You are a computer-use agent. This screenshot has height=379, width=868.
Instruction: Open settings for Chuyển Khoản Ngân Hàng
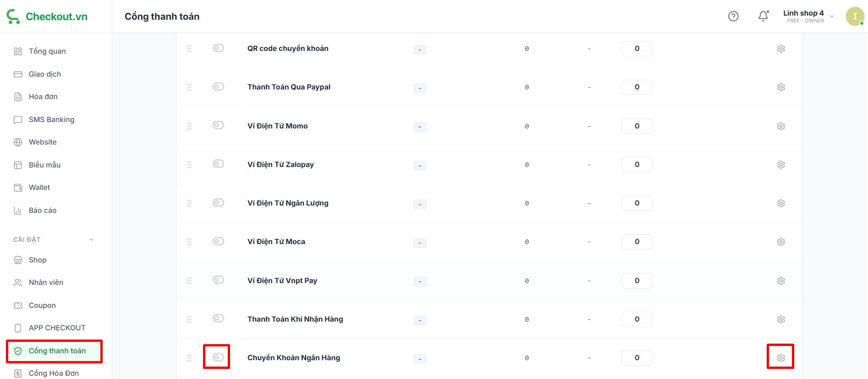point(781,358)
